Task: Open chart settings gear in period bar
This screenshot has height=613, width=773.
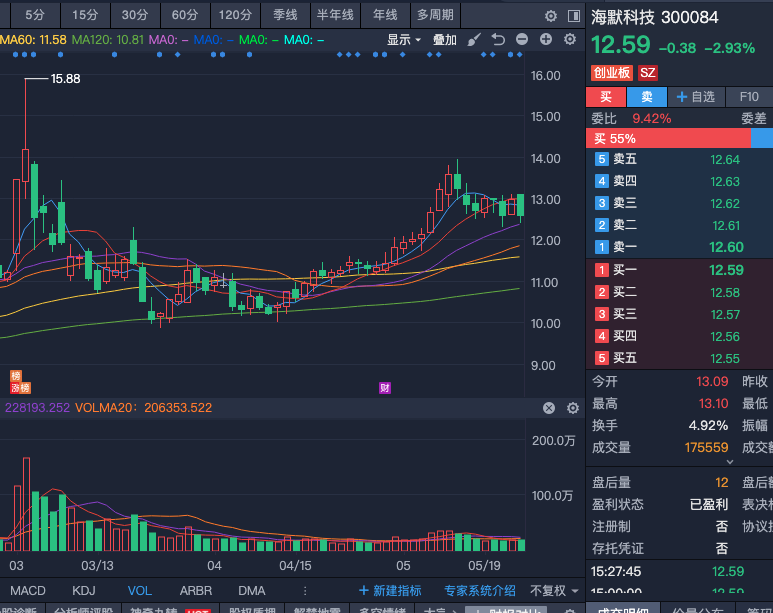Action: click(x=551, y=16)
